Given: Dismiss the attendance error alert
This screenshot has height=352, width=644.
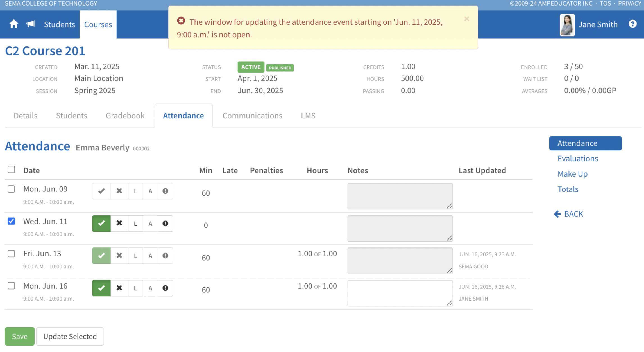Looking at the screenshot, I should [466, 19].
